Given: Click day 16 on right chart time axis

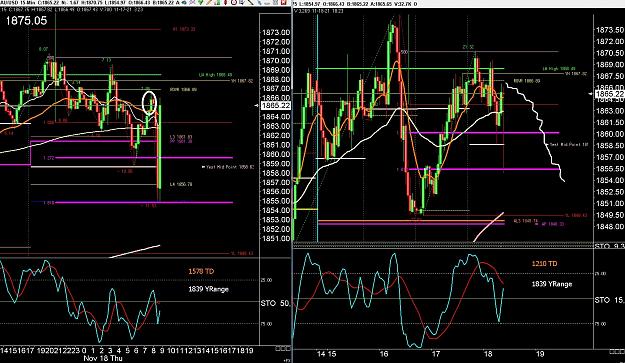Looking at the screenshot, I should coord(384,354).
